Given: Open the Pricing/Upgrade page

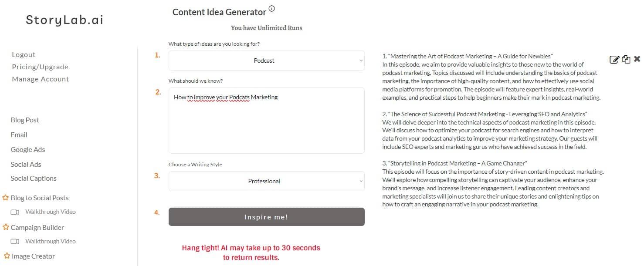Looking at the screenshot, I should coord(40,67).
